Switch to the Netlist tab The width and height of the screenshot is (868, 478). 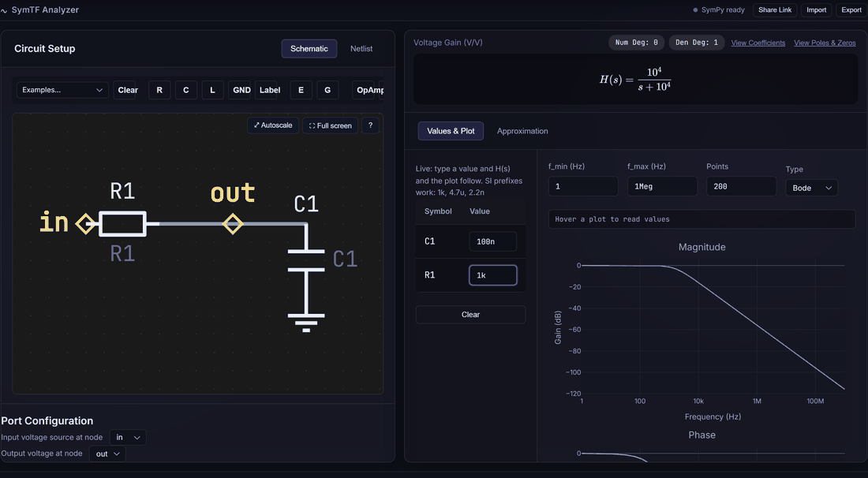[x=361, y=49]
